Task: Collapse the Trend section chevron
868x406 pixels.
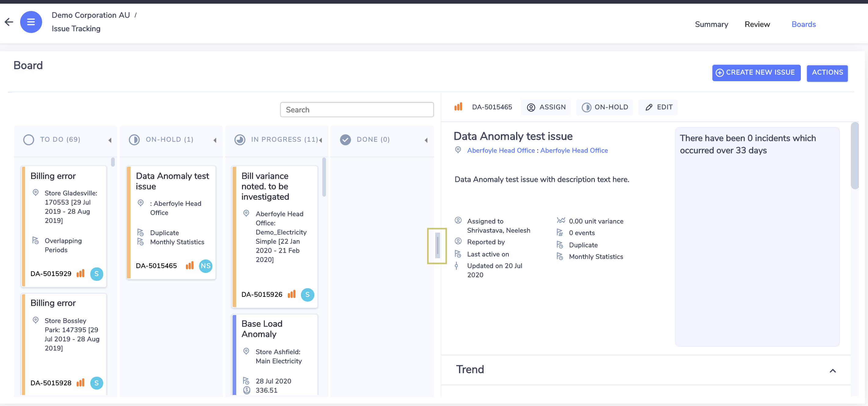Action: (x=833, y=371)
